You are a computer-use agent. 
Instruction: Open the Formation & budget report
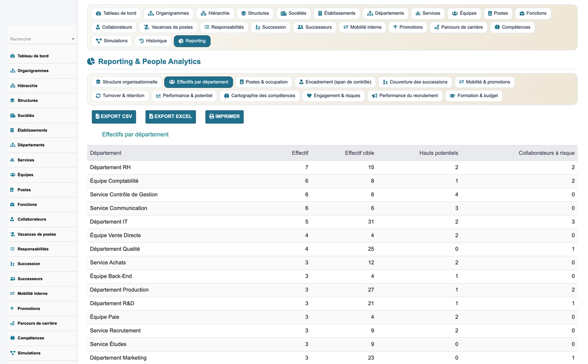pyautogui.click(x=474, y=96)
